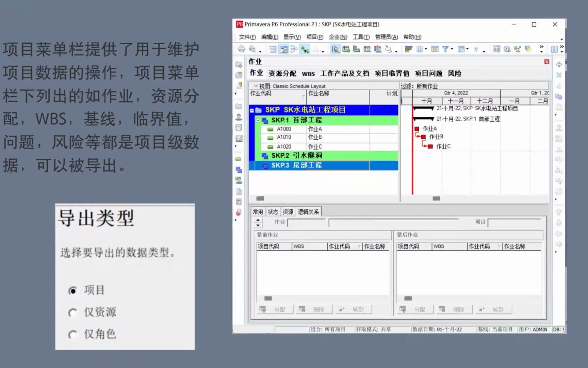Show Resource Usage Profile icon
This screenshot has width=588, height=368.
click(x=378, y=49)
